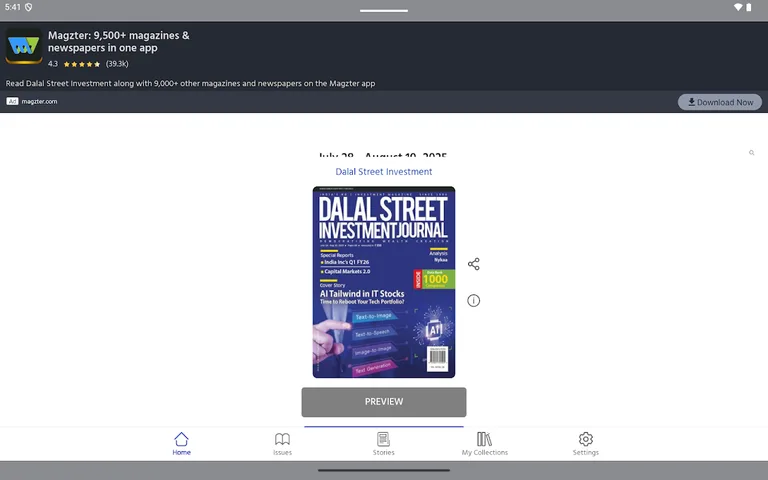This screenshot has height=480, width=768.
Task: Open the Dalal Street Investment Journal cover
Action: [x=384, y=282]
